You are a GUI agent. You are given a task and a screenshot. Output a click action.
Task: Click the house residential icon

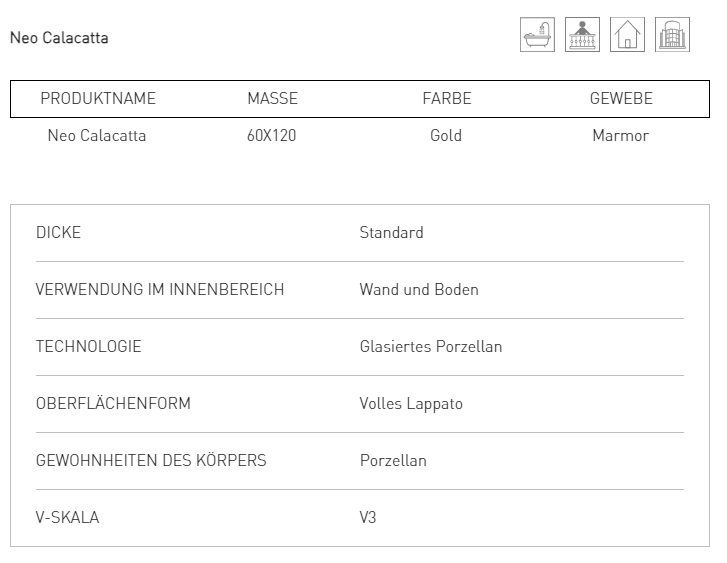pos(627,35)
